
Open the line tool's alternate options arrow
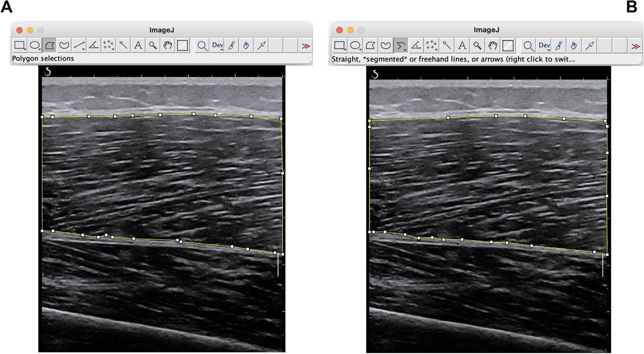pyautogui.click(x=82, y=50)
